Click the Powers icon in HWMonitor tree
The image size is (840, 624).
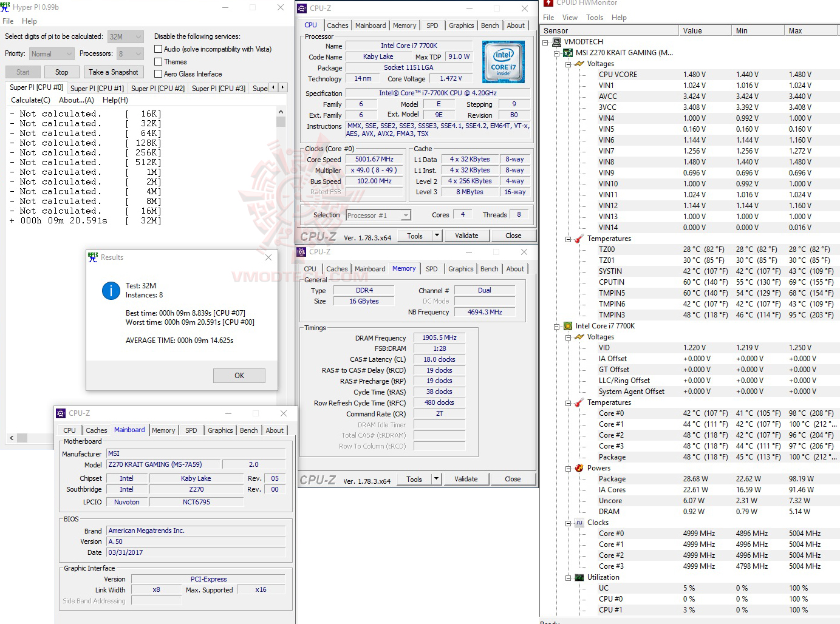[x=578, y=468]
